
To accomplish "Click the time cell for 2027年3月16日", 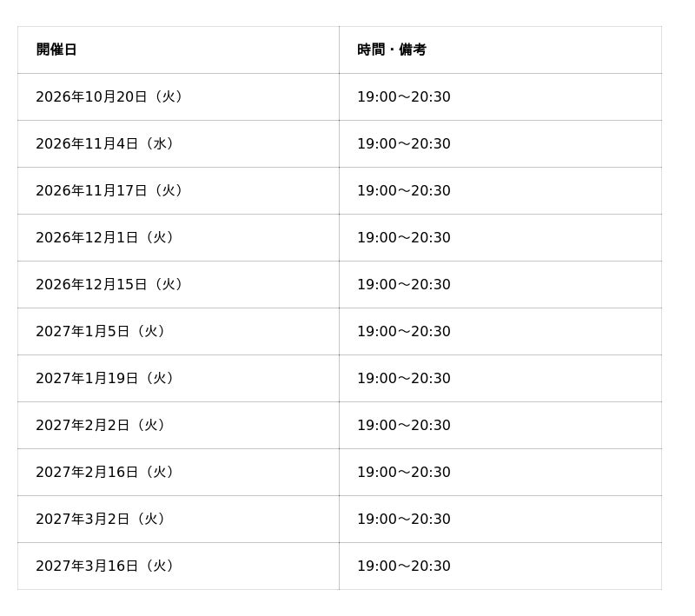I will tap(500, 566).
